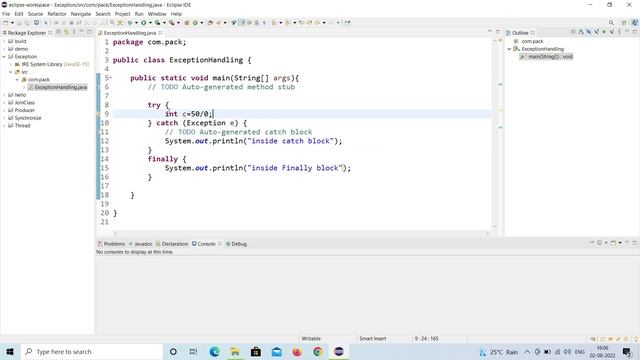Open the Refactor menu

(57, 14)
